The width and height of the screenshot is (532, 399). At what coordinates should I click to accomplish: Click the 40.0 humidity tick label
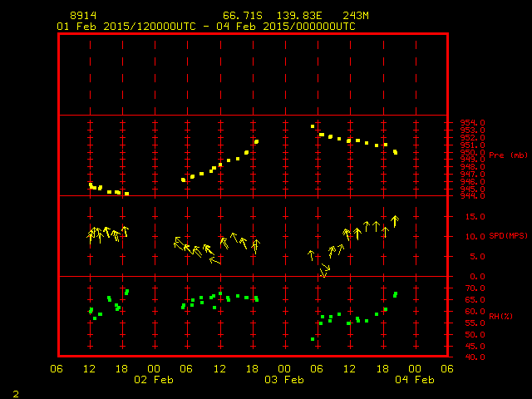coord(475,357)
